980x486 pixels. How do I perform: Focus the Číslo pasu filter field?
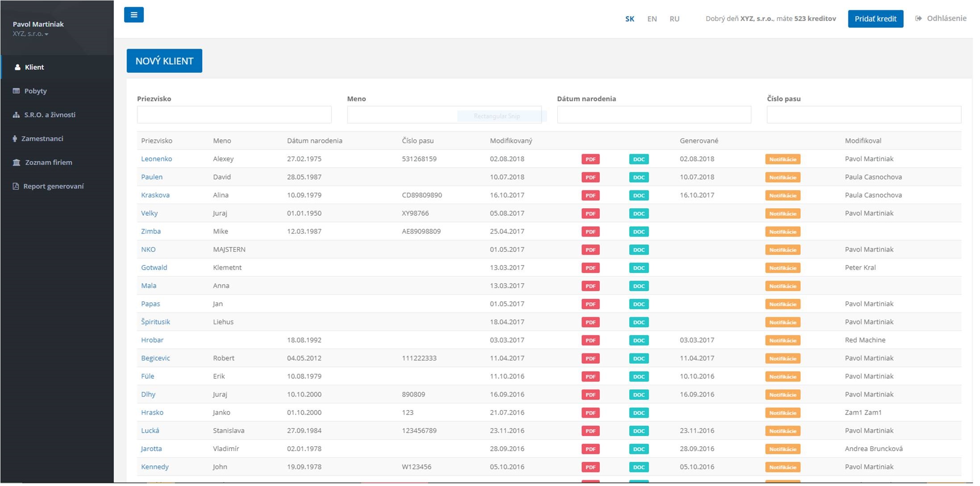click(x=864, y=115)
